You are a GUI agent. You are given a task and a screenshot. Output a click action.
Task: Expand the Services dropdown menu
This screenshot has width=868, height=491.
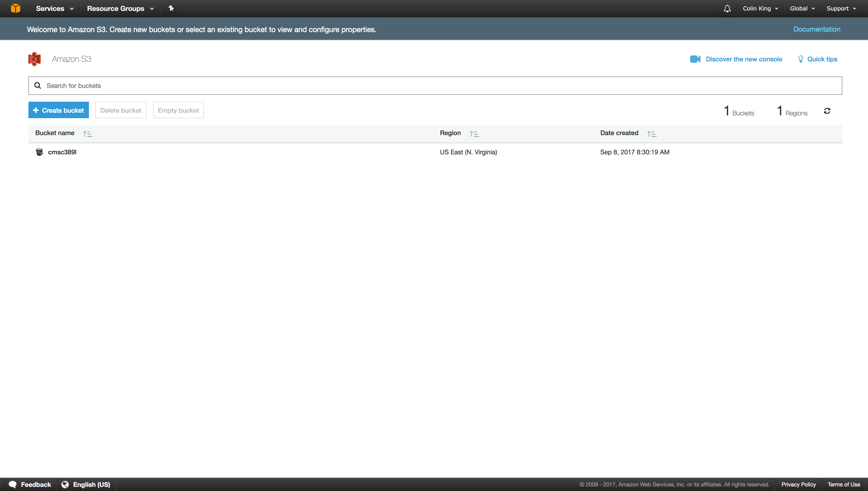click(x=55, y=8)
